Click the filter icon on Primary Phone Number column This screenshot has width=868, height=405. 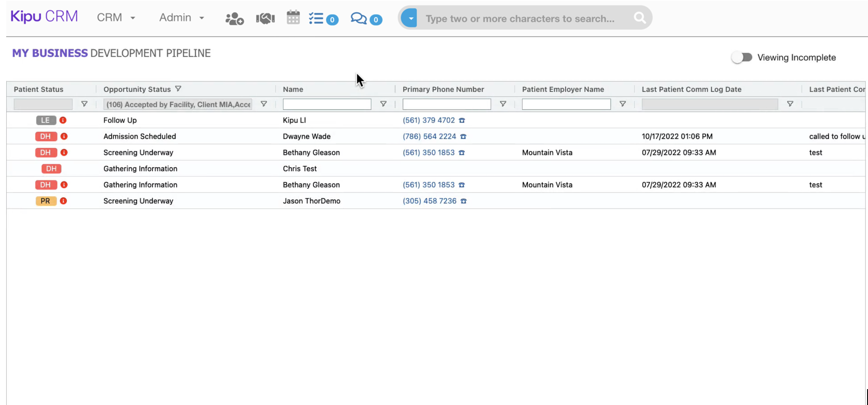[503, 104]
